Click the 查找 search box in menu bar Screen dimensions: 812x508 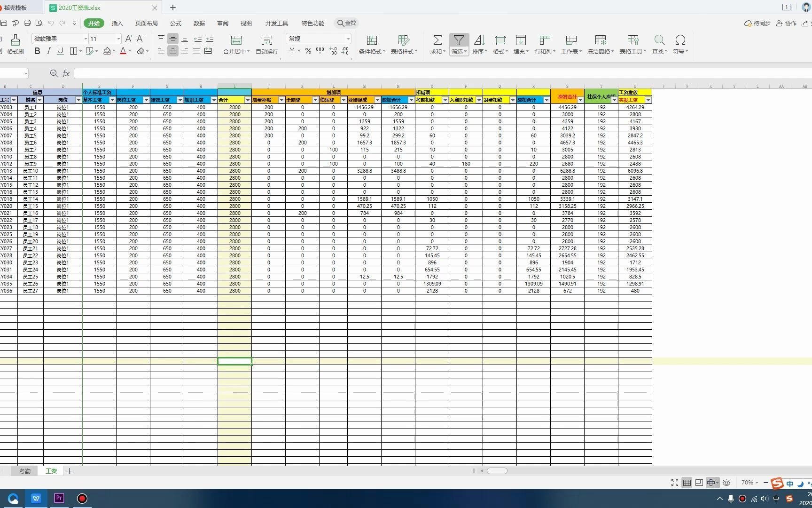coord(347,23)
